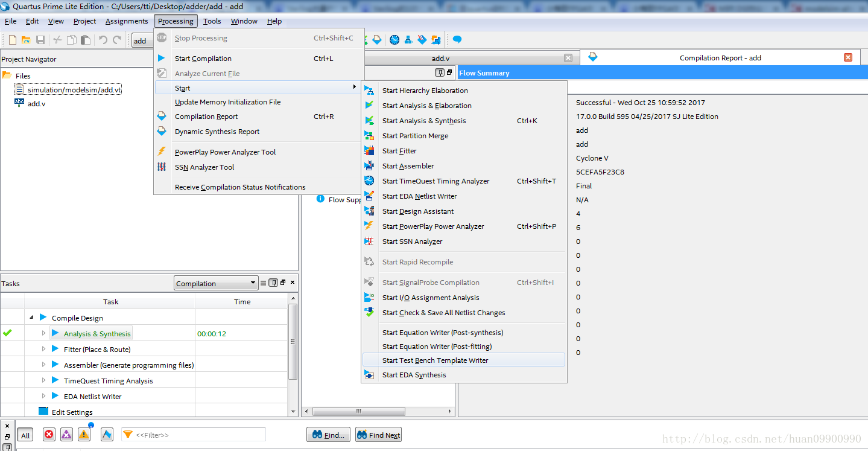Viewport: 868px width, 451px height.
Task: Click the Save toolbar icon
Action: pos(40,40)
